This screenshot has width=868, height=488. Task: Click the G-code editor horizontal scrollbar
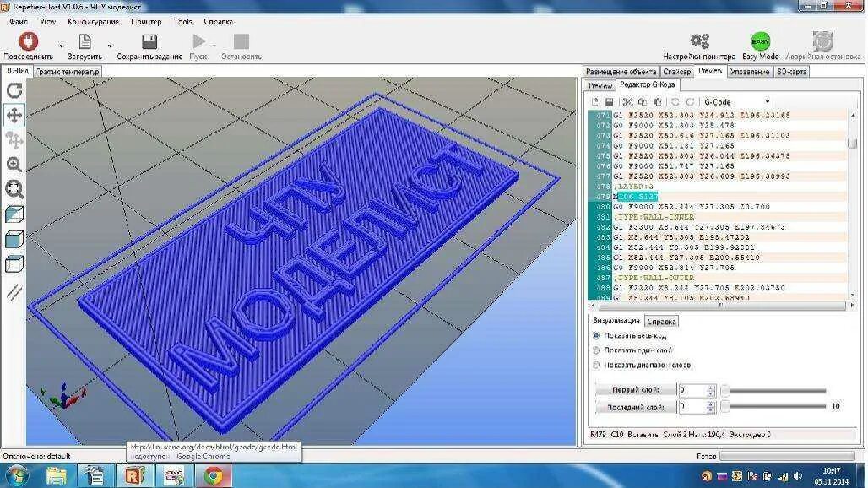click(x=722, y=306)
